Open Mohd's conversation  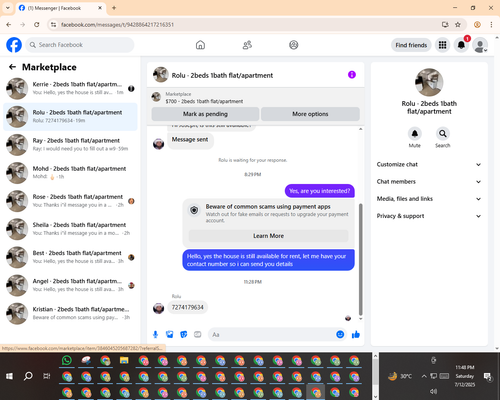click(70, 173)
